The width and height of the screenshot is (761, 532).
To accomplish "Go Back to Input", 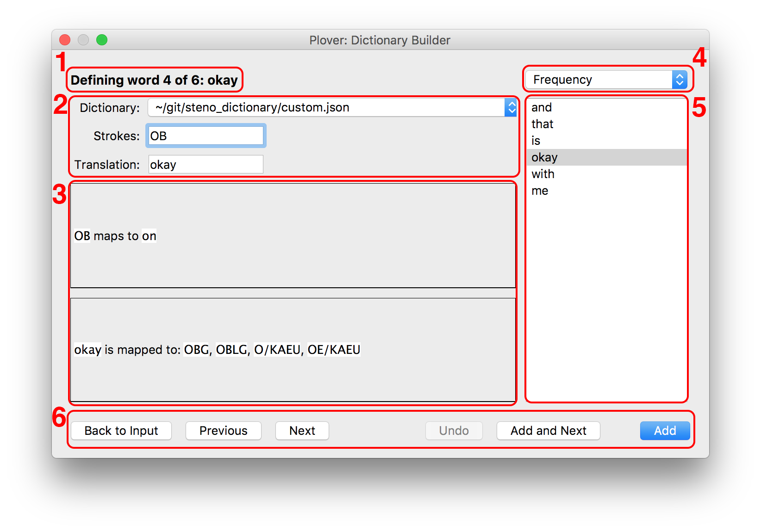I will point(121,431).
